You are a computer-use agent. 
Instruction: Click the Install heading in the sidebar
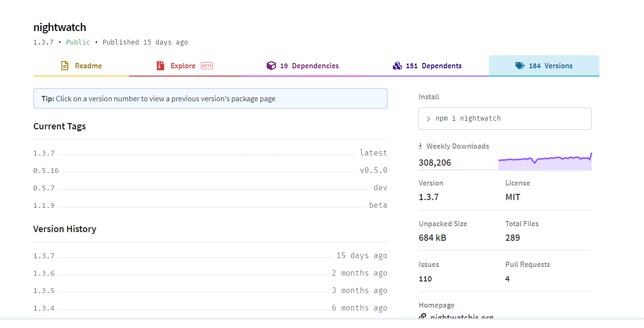[429, 97]
